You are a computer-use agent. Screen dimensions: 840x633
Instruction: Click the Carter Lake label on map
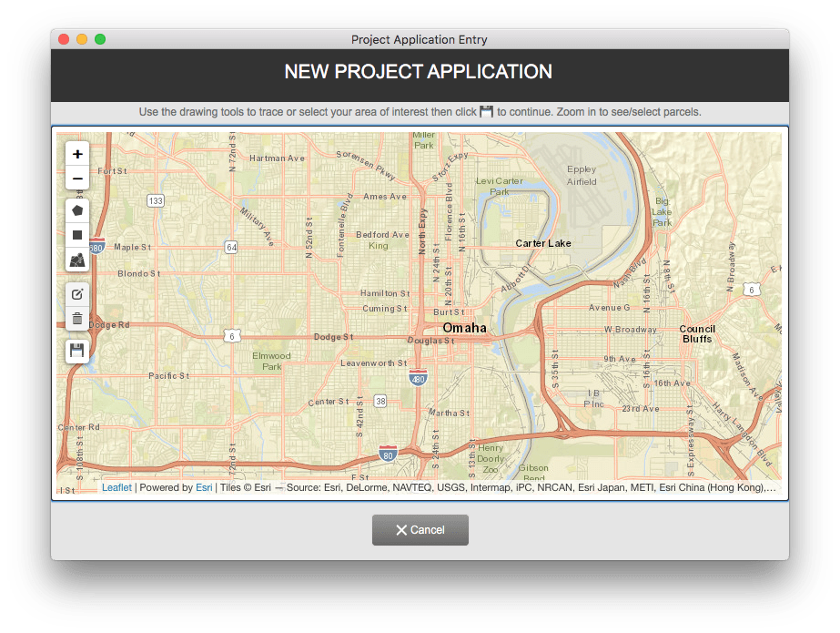click(x=543, y=243)
